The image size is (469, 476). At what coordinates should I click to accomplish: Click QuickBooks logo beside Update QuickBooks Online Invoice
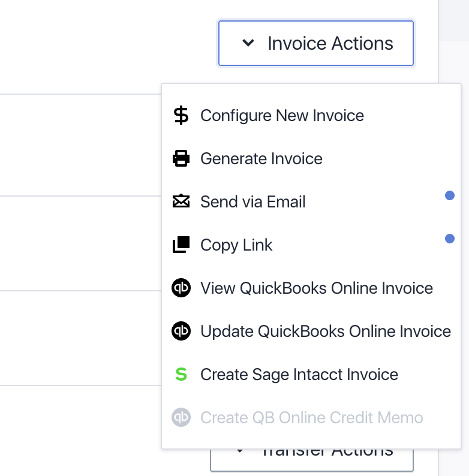coord(181,332)
